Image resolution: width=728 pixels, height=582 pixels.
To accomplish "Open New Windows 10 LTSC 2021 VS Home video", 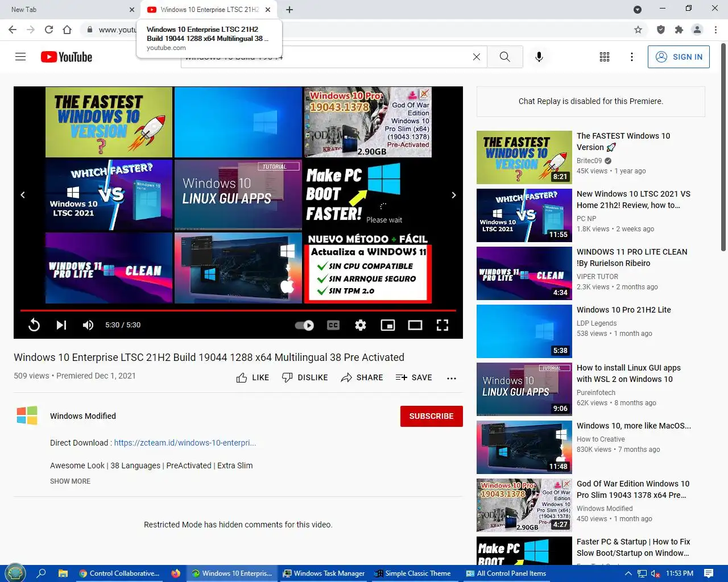I will pos(634,199).
